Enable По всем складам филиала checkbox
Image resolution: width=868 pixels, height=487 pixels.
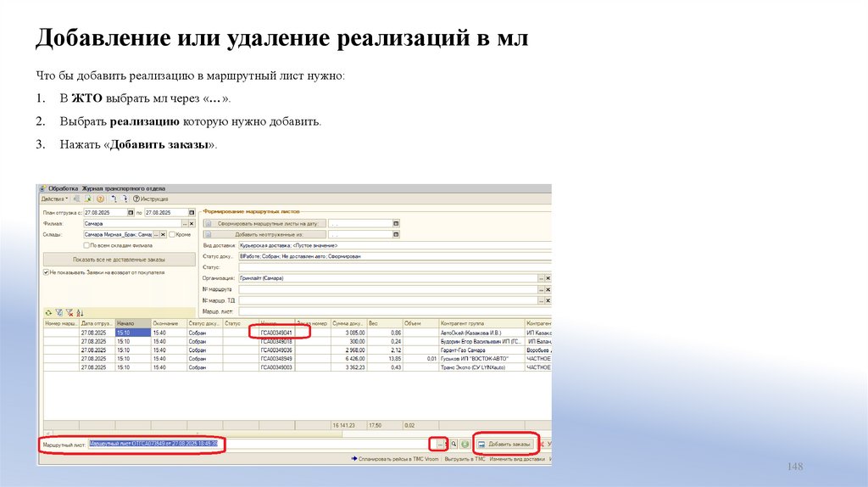[86, 245]
